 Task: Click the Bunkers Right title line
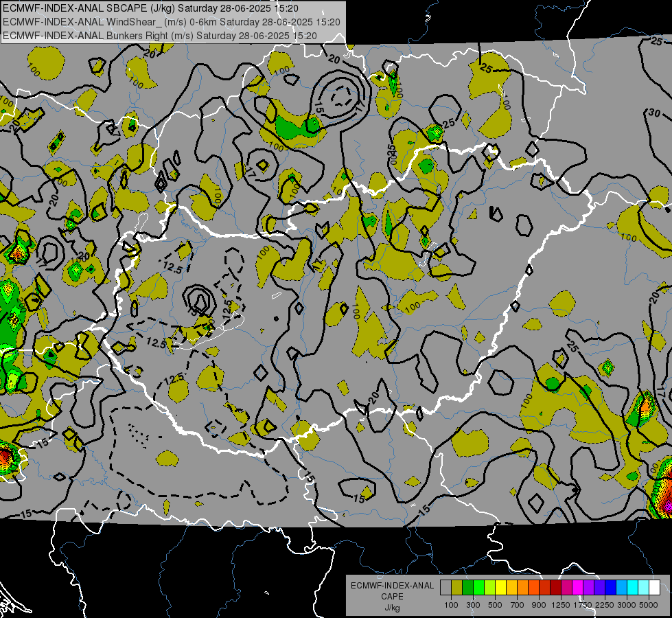point(160,36)
